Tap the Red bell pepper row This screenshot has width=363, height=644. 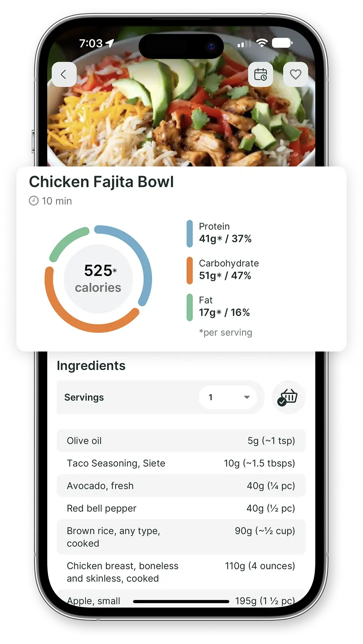click(181, 508)
